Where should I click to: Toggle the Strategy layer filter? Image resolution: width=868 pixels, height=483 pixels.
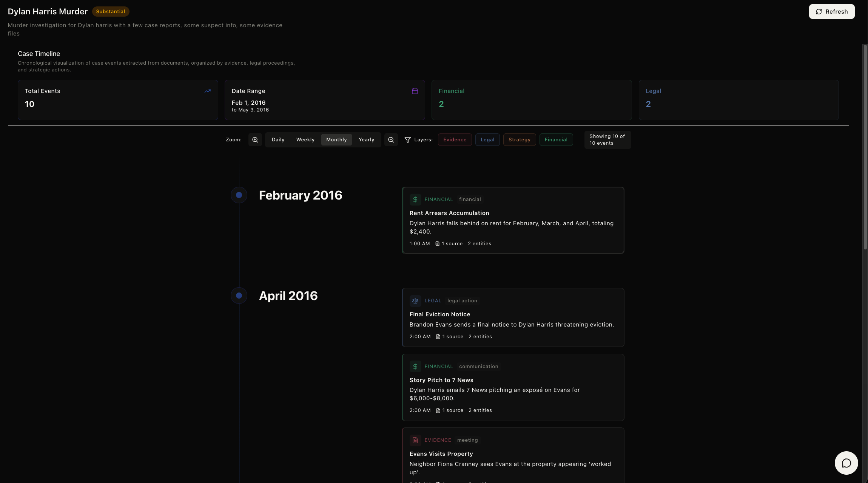tap(519, 140)
